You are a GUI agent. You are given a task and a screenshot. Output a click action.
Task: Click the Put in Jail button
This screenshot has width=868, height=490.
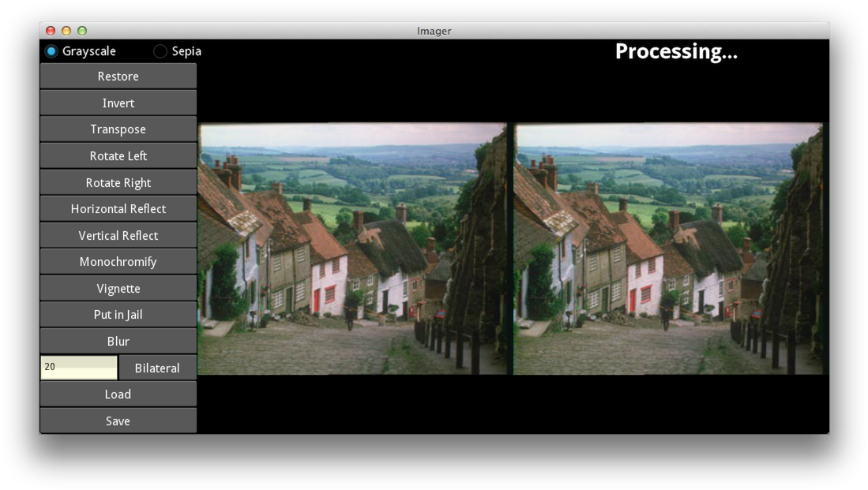pyautogui.click(x=118, y=315)
